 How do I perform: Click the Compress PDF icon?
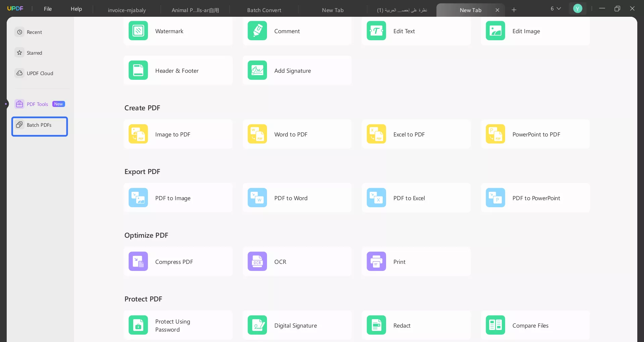(x=138, y=262)
